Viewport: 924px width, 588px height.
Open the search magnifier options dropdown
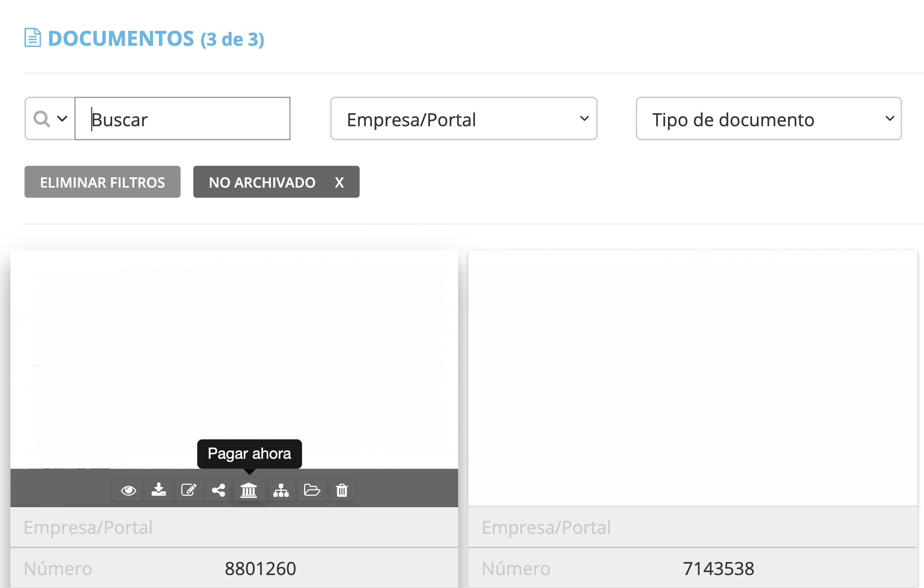point(50,119)
